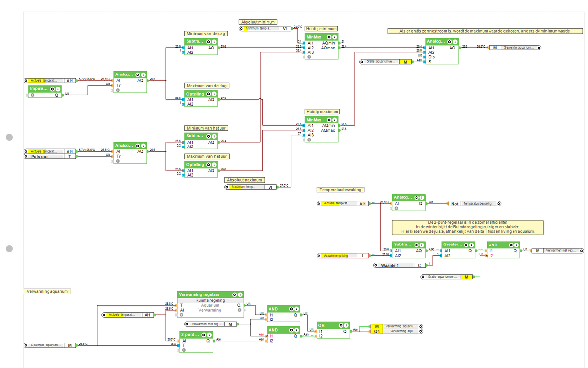Viewport: 588px width, 368px height.
Task: Open gear icon on Optelling block under Maximum van de dag
Action: [x=208, y=93]
